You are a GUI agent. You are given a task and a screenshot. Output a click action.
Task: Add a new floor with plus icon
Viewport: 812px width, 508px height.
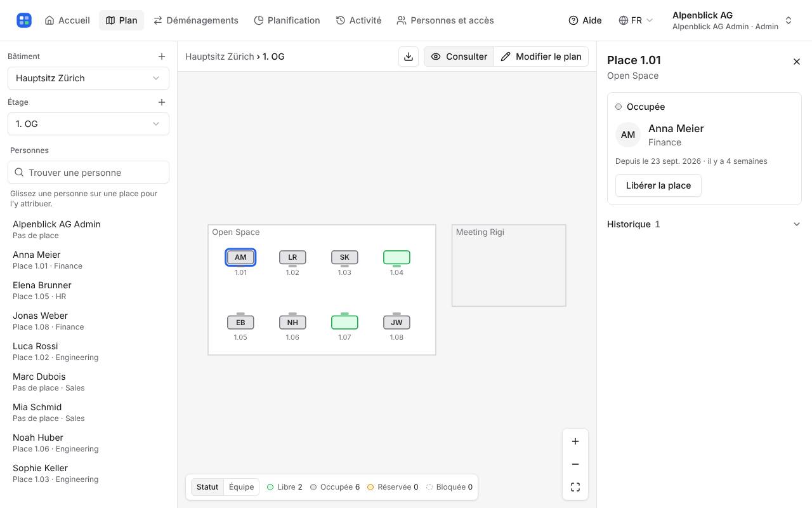(162, 102)
